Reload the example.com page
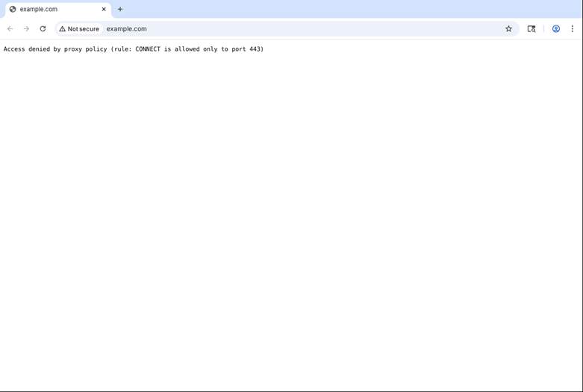Viewport: 583px width, 392px height. [x=43, y=28]
